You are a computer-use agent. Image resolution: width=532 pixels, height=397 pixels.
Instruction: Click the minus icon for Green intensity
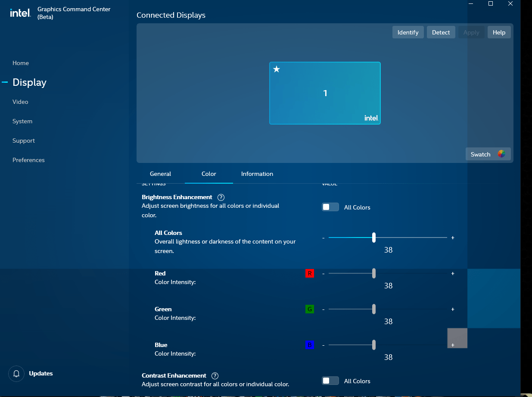point(324,309)
